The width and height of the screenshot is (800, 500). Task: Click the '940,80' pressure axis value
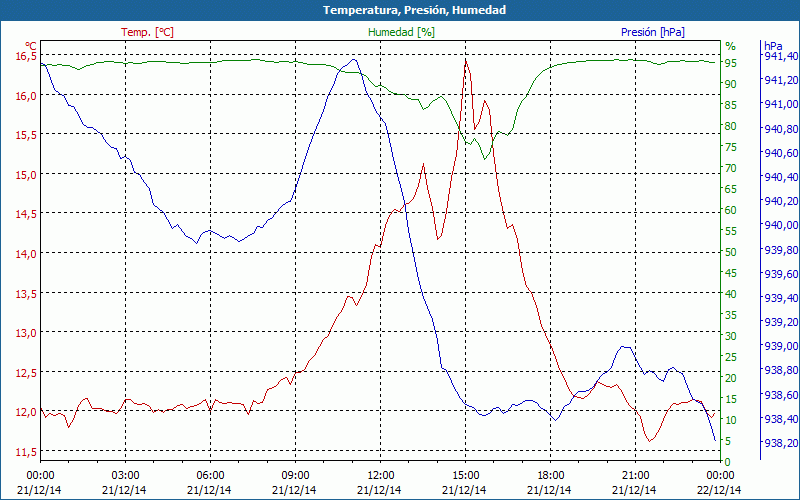[782, 129]
